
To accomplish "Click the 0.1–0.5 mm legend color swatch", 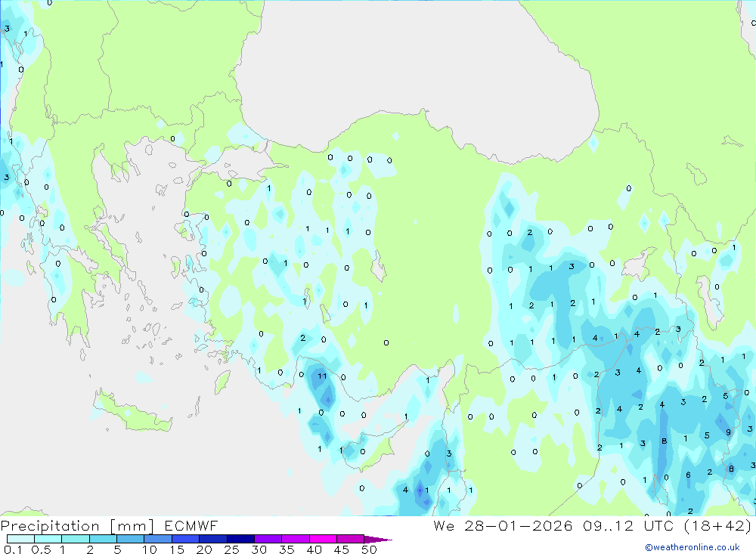I will coord(20,539).
